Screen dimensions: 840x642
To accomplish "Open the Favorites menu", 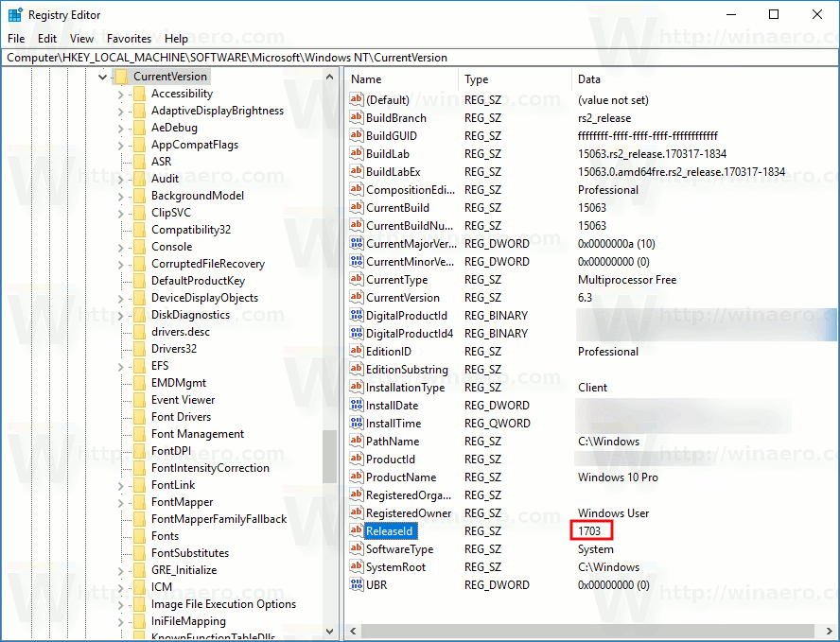I will coord(129,38).
